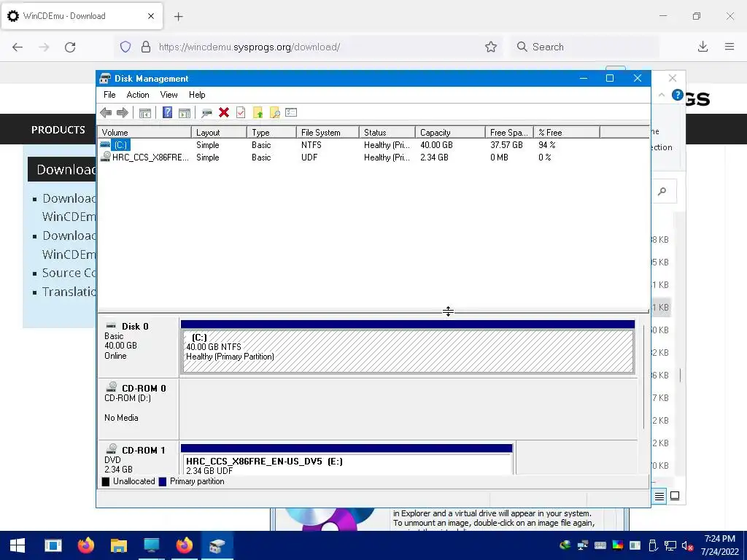Select the (C:) 40.00 GB NTFS partition block
The height and width of the screenshot is (560, 747).
pyautogui.click(x=408, y=351)
